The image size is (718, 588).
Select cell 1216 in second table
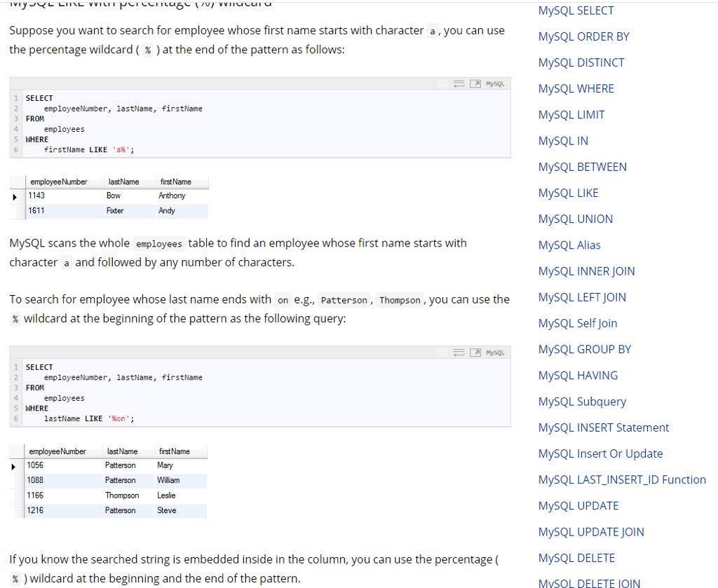coord(35,510)
